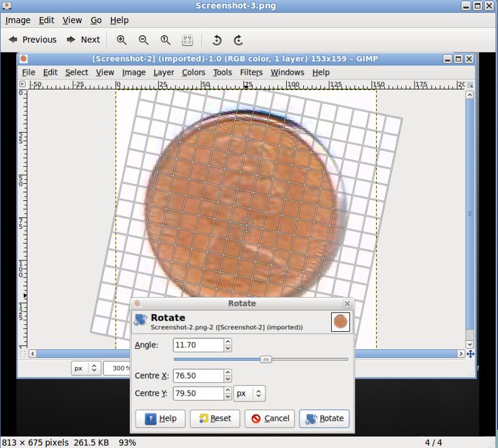Open Help from the Rotate dialog
Viewport: 498px width, 448px height.
click(160, 418)
